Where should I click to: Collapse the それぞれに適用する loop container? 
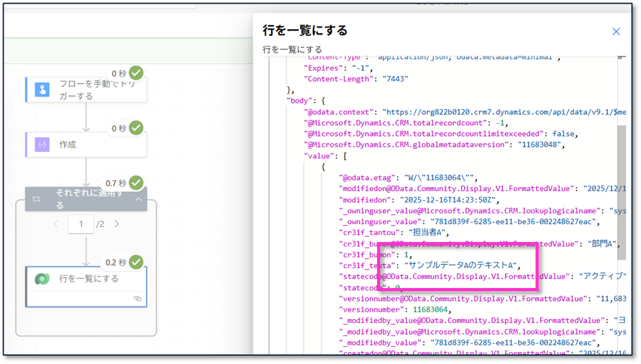(x=139, y=199)
